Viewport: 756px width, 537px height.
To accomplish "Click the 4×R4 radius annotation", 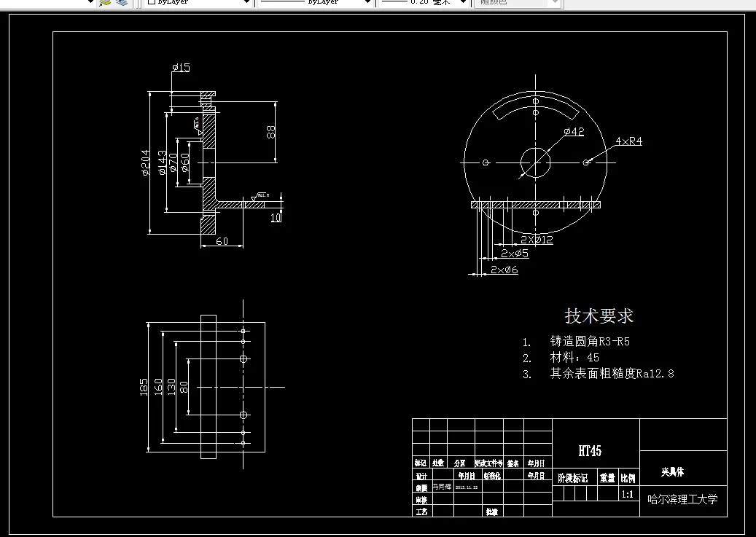I will [630, 141].
